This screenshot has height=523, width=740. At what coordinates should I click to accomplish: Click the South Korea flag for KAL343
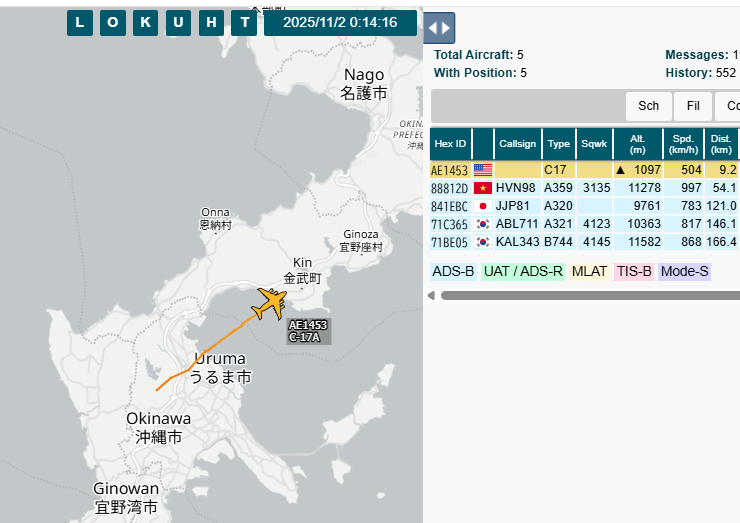point(483,242)
